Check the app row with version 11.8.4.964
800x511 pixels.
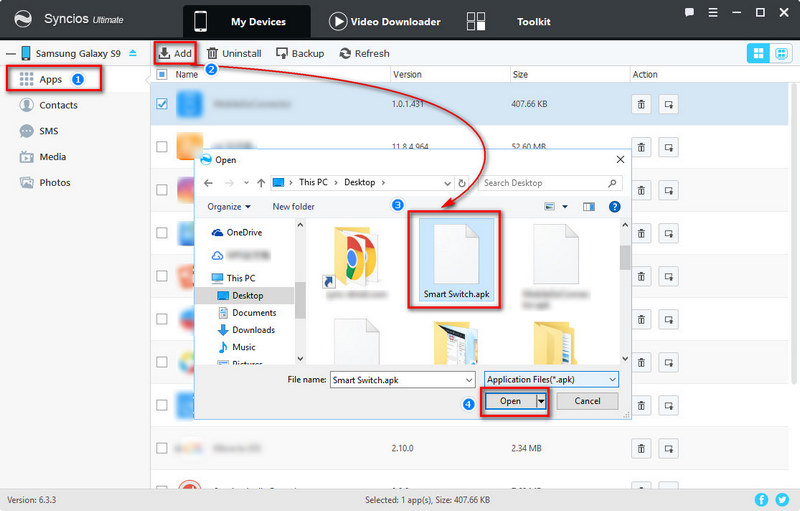[x=162, y=147]
